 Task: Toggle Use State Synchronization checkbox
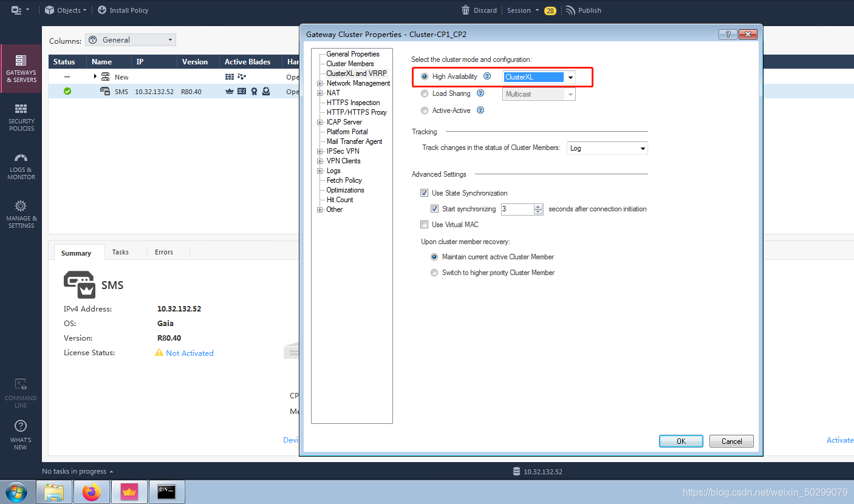[x=424, y=193]
